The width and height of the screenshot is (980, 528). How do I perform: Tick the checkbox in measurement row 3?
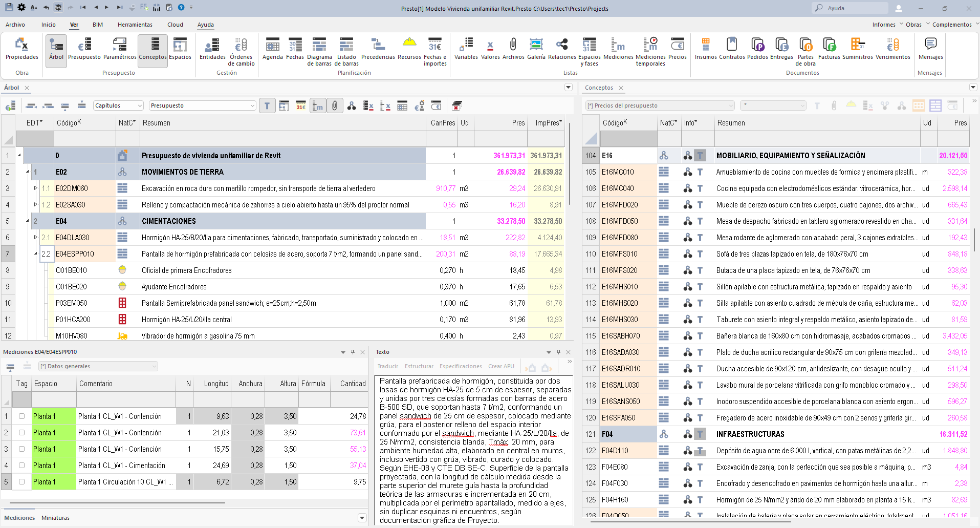[x=21, y=449]
